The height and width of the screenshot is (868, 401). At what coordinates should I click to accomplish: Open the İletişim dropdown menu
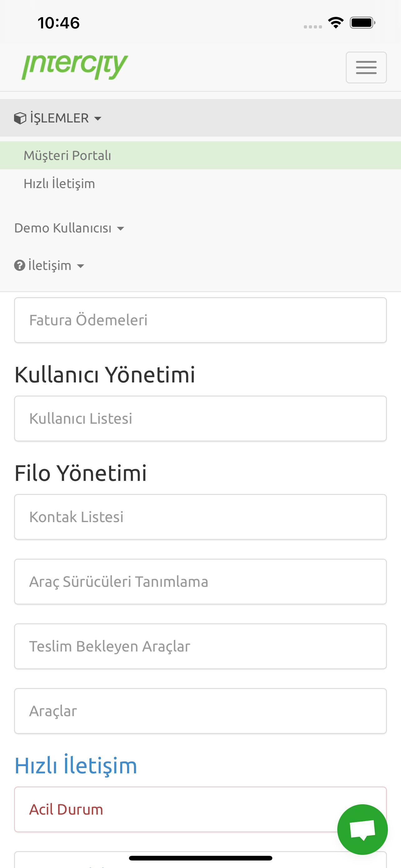point(49,266)
